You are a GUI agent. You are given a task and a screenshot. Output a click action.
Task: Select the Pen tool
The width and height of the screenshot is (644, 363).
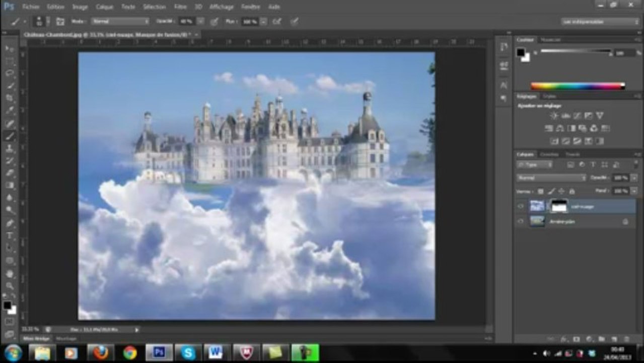point(10,223)
